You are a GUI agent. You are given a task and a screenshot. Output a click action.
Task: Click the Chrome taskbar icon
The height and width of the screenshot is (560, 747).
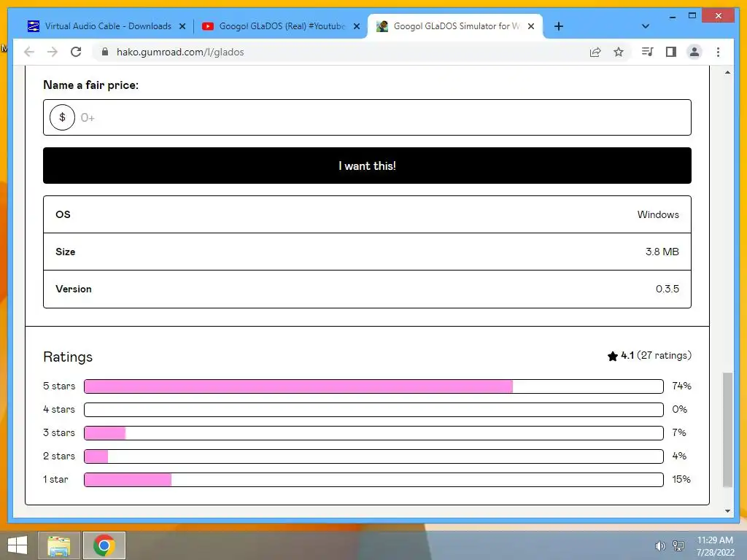104,545
